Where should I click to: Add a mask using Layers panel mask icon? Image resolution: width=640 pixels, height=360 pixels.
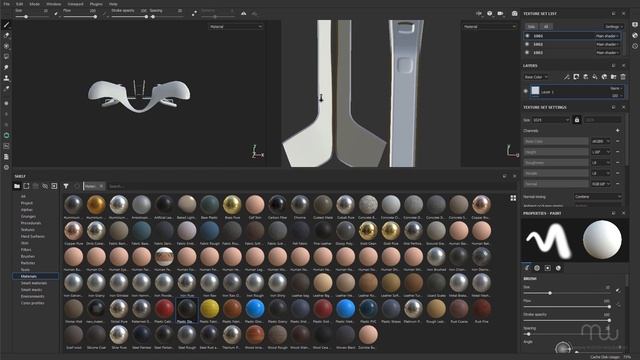pos(576,77)
